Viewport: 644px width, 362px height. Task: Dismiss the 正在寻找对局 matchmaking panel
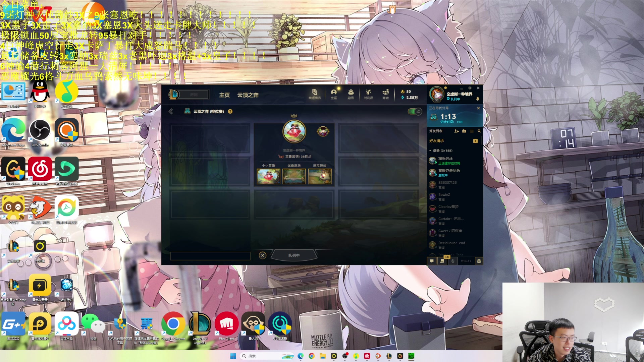[478, 108]
